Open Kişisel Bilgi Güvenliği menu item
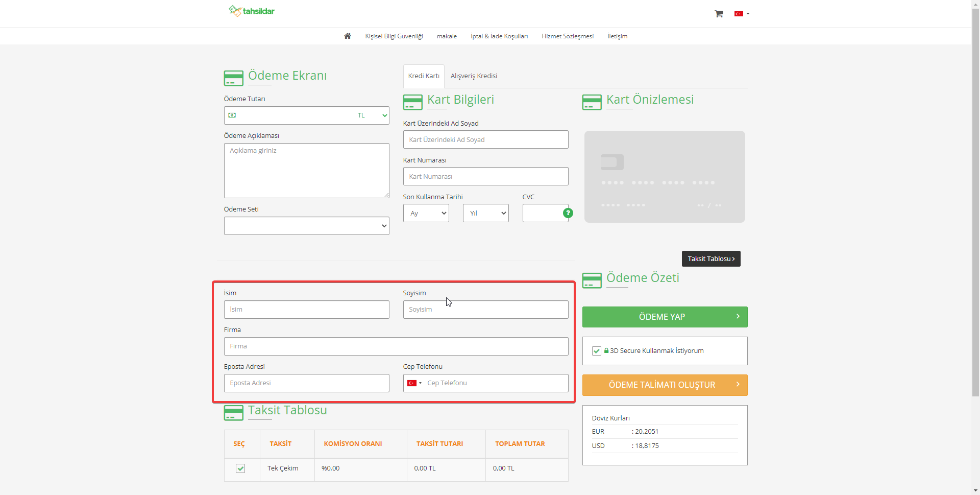The image size is (980, 495). (x=394, y=36)
